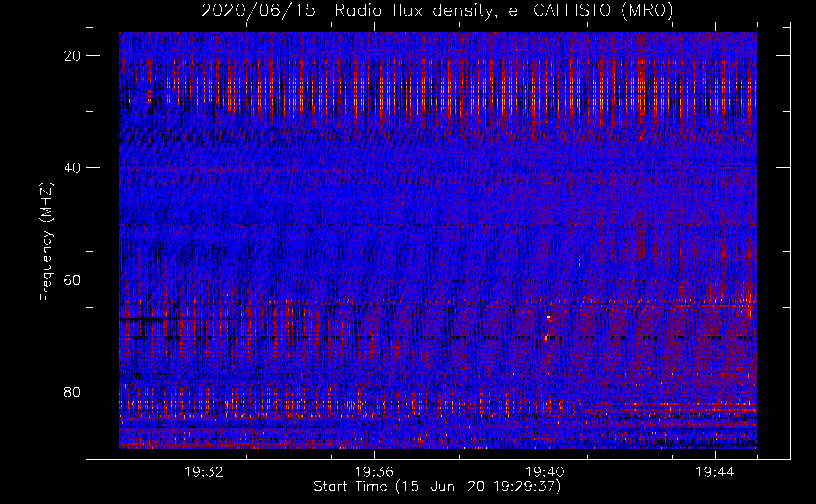
Task: Click the time tick label '19:32'
Action: [204, 472]
